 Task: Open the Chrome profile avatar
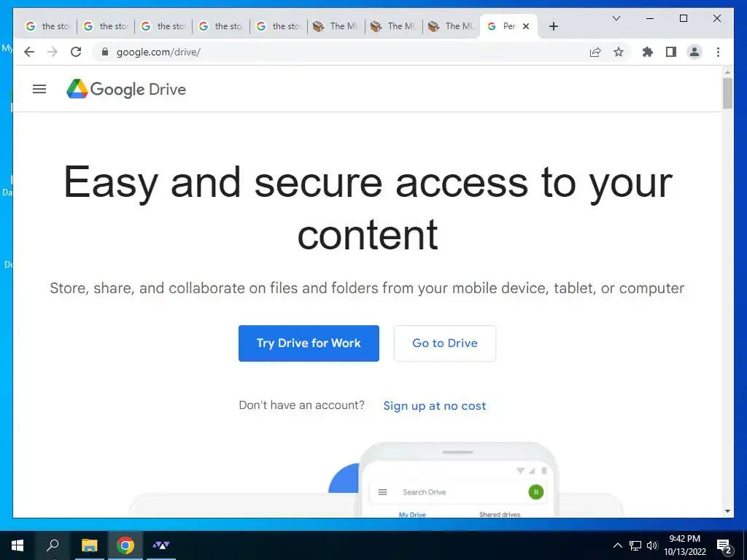pyautogui.click(x=694, y=52)
